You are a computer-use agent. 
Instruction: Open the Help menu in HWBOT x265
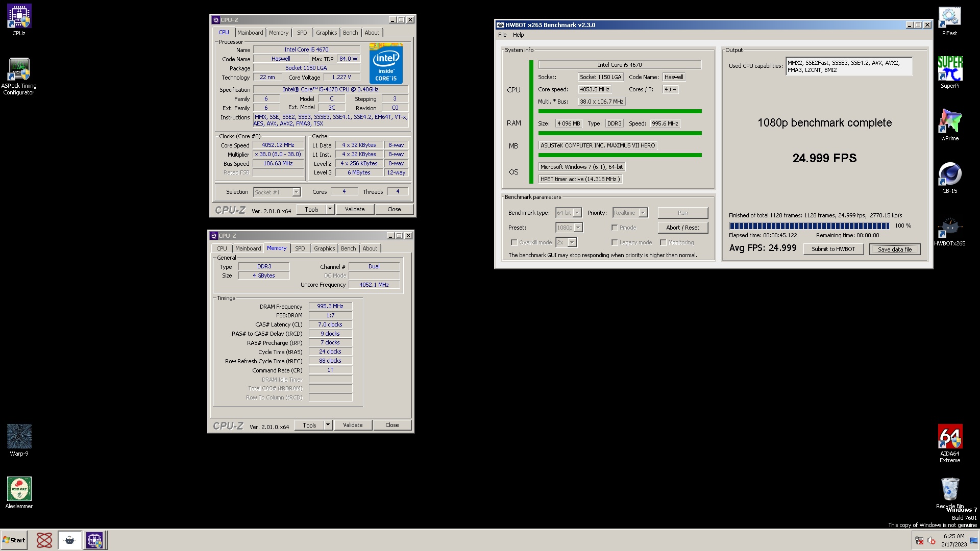(518, 35)
